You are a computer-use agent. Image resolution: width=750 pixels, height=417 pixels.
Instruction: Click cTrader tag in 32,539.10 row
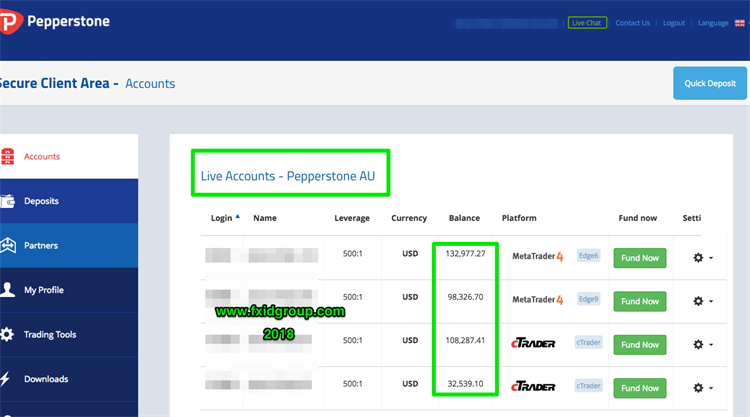pos(588,386)
